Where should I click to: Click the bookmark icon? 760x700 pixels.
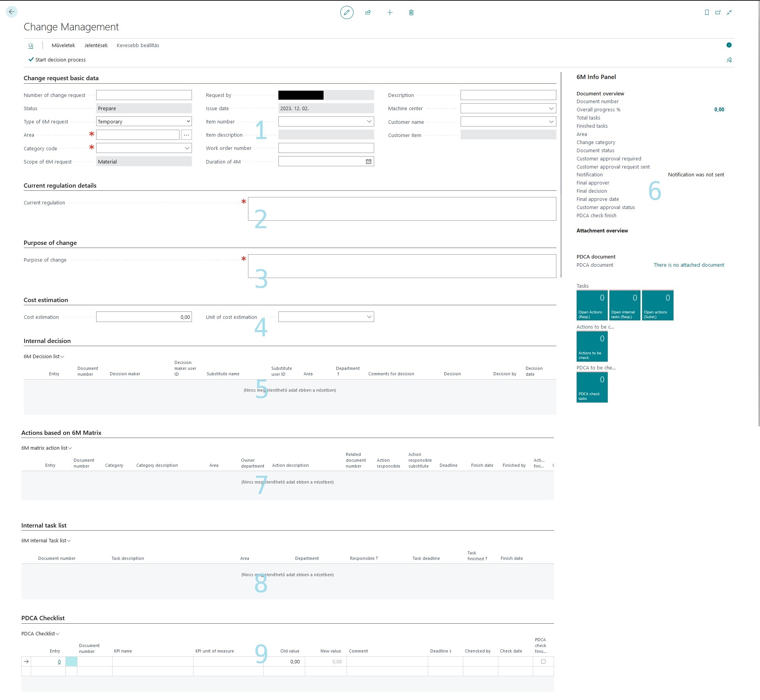[707, 12]
